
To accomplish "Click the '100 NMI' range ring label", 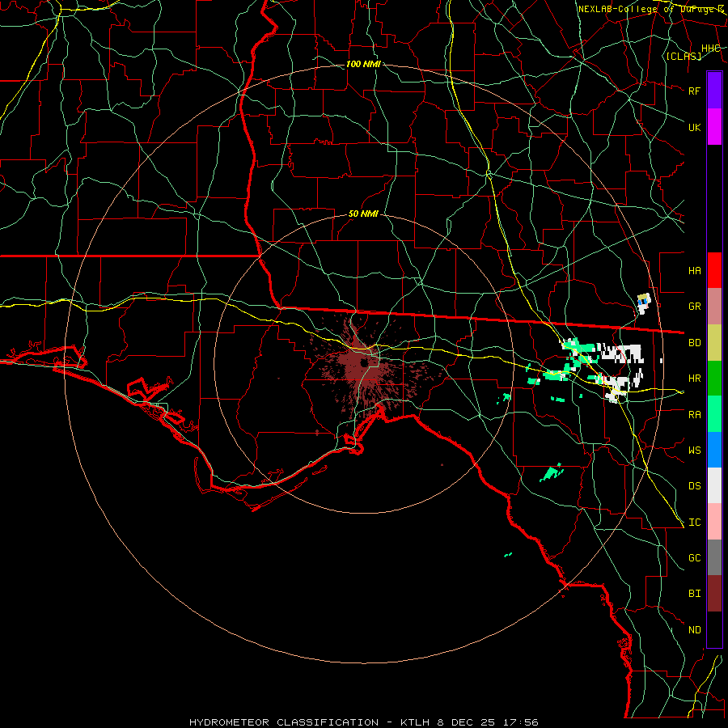I will 363,64.
